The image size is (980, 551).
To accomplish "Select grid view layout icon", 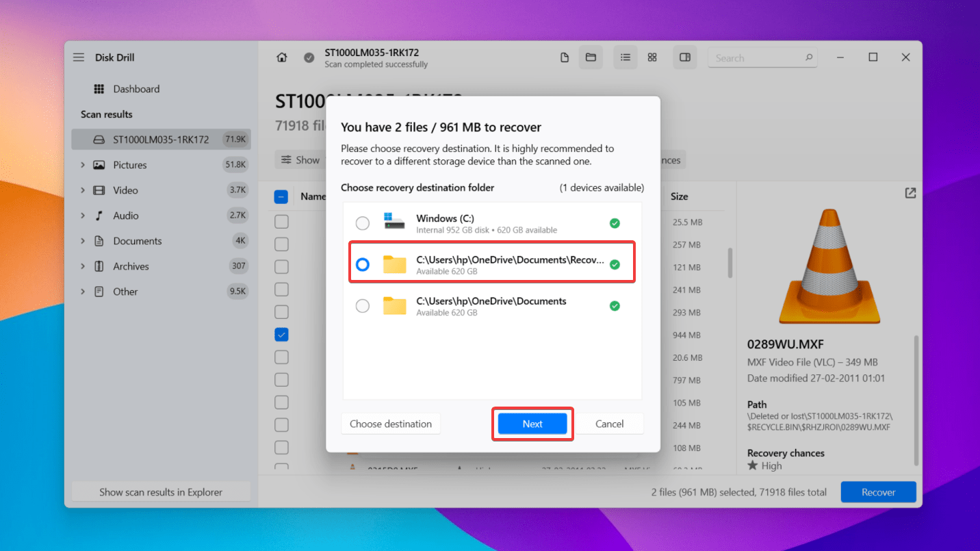I will tap(652, 57).
